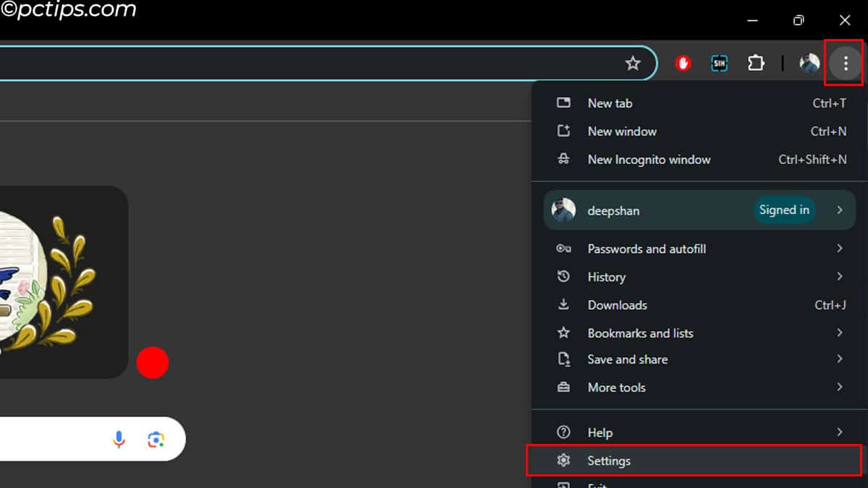Click the Ctrl+J shortcut text
Screen dimensions: 868x488
(830, 305)
